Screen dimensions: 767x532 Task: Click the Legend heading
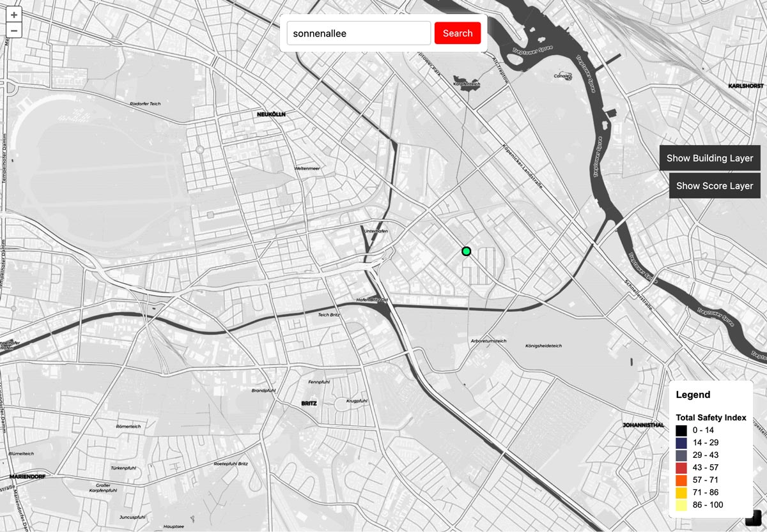click(693, 395)
